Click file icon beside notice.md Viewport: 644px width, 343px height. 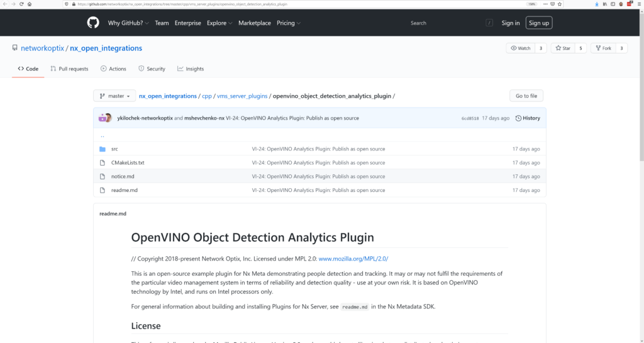(103, 177)
